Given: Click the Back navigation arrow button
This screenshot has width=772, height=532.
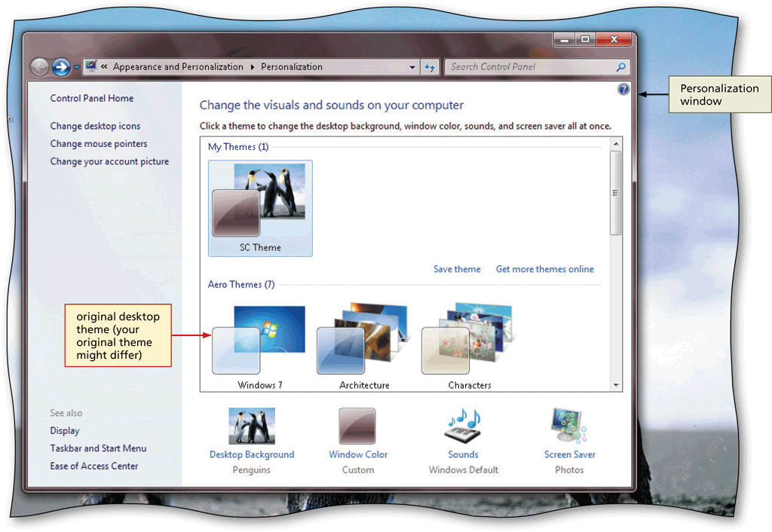Looking at the screenshot, I should tap(39, 67).
